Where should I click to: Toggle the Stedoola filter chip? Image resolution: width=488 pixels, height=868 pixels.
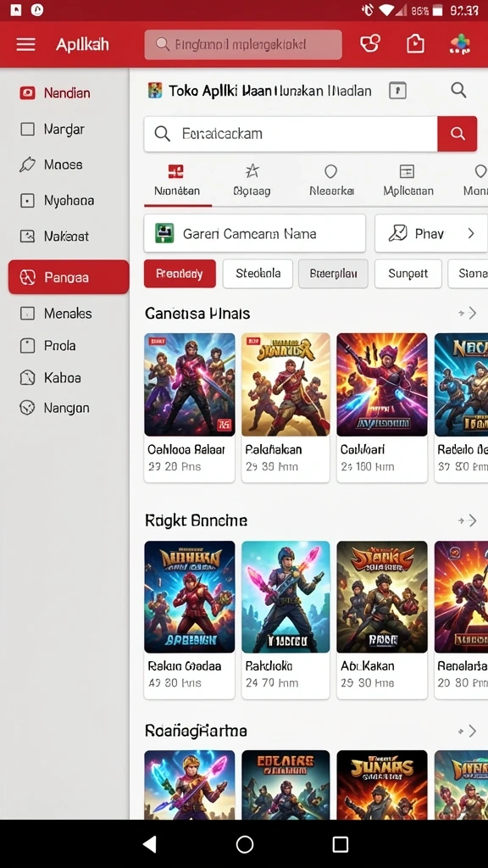tap(258, 274)
